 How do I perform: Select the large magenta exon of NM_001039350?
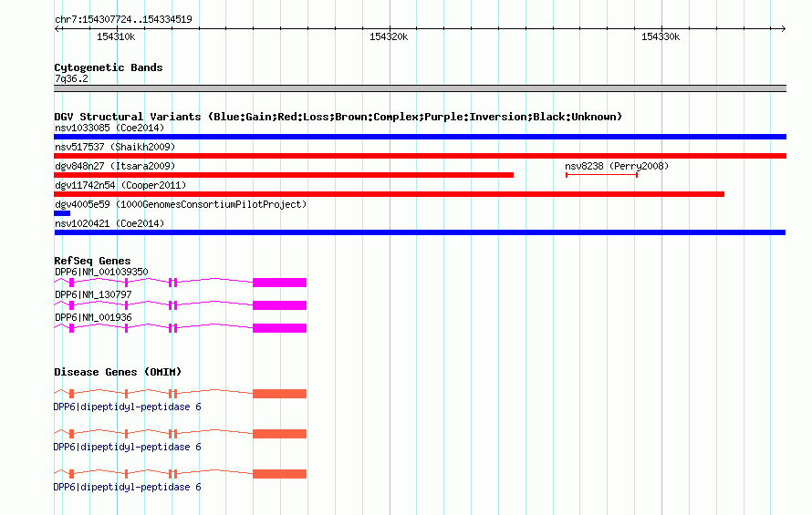(x=280, y=283)
